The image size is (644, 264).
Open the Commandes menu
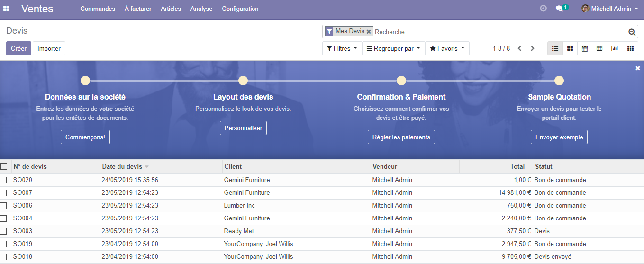pos(98,9)
